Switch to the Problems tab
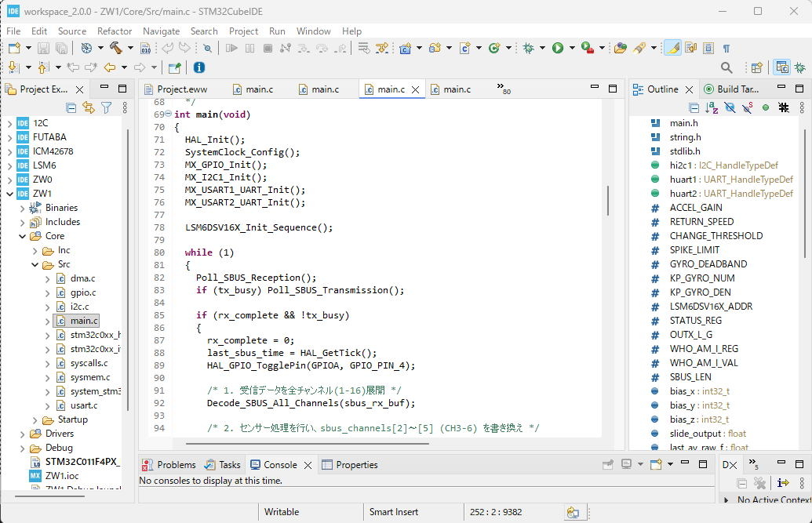This screenshot has width=812, height=523. pos(170,464)
